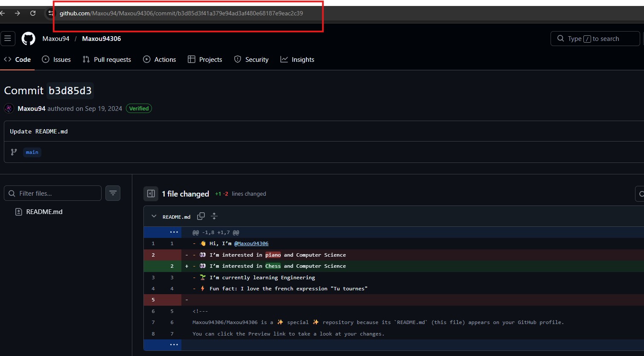Go to the Actions tab

pos(159,60)
